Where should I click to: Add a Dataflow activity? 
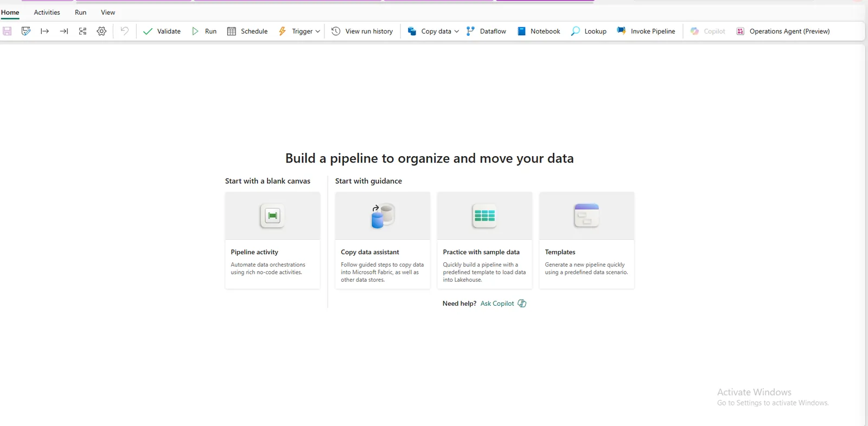point(486,31)
